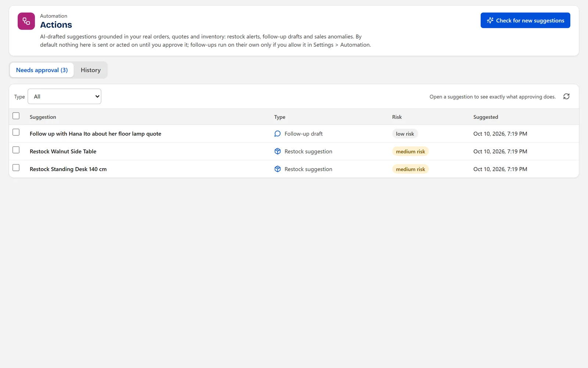Open Follow up with Hana Ito suggestion

pyautogui.click(x=96, y=134)
